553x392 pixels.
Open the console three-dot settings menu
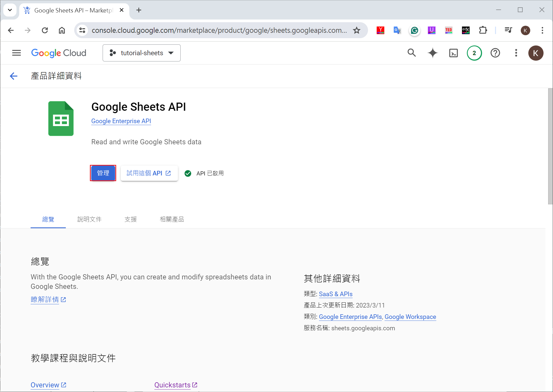click(516, 53)
